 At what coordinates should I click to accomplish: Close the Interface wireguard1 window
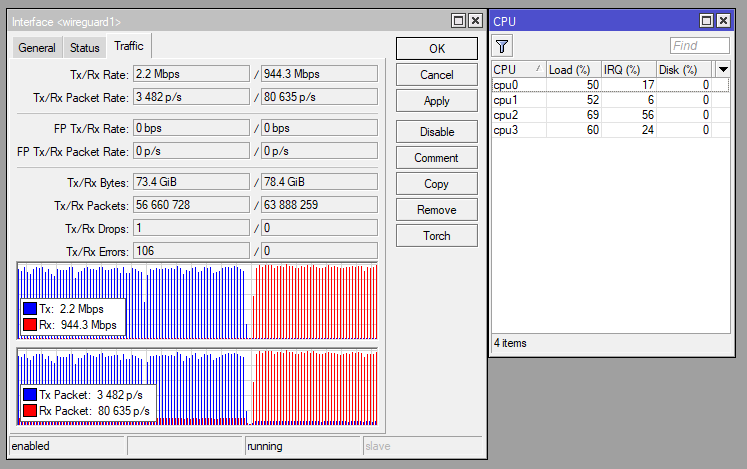pos(475,21)
